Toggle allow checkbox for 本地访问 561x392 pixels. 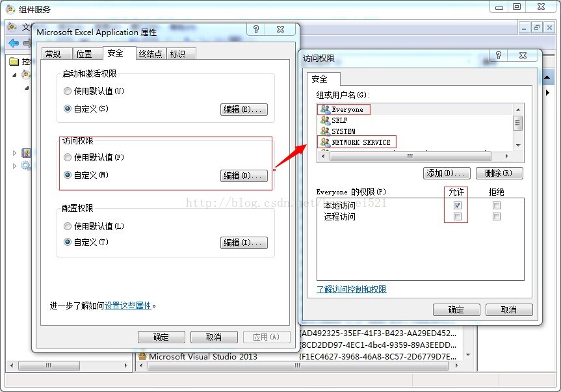coord(457,205)
